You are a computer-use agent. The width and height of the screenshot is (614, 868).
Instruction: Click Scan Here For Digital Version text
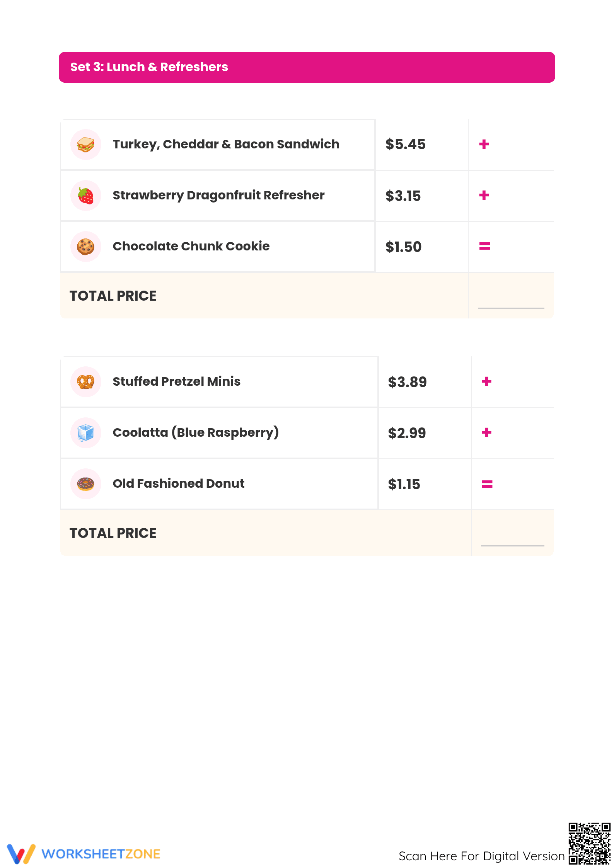(x=482, y=856)
